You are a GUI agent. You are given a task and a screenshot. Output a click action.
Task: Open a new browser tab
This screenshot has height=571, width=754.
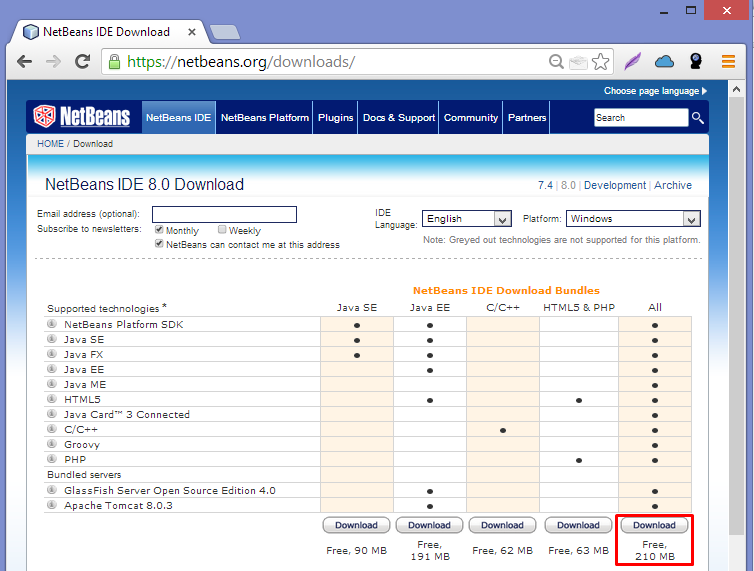click(x=225, y=32)
